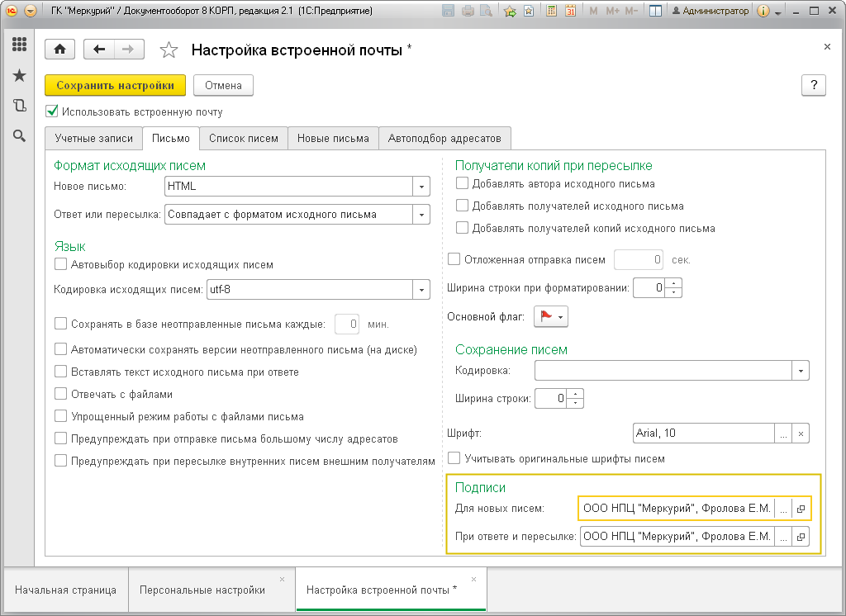Switch to the 'Учетные записи' tab
The image size is (846, 616).
pos(94,139)
